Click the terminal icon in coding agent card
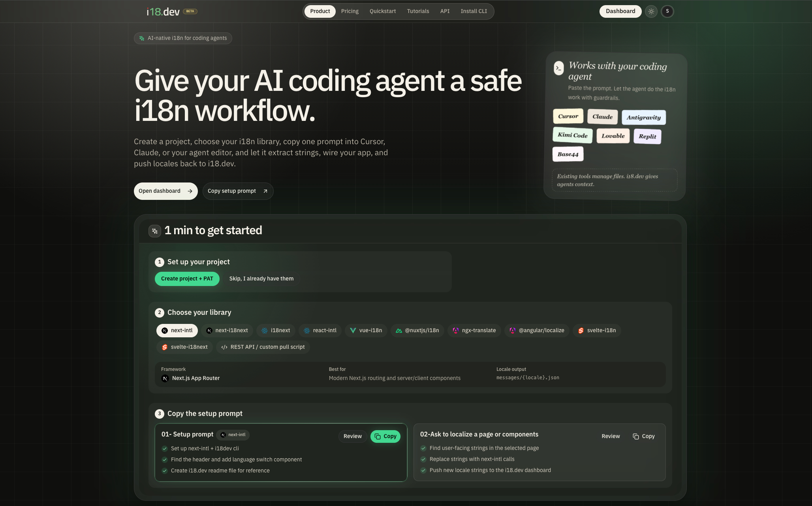 (x=558, y=68)
